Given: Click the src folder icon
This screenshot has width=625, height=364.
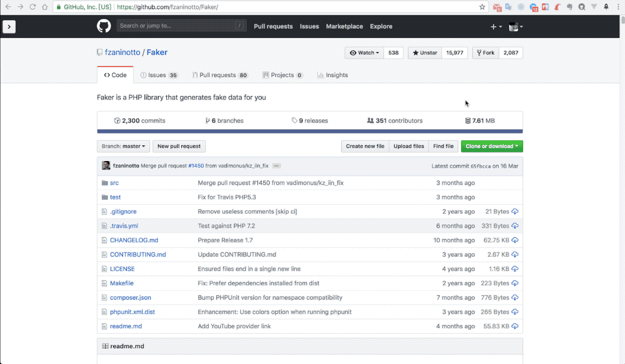Looking at the screenshot, I should [105, 183].
